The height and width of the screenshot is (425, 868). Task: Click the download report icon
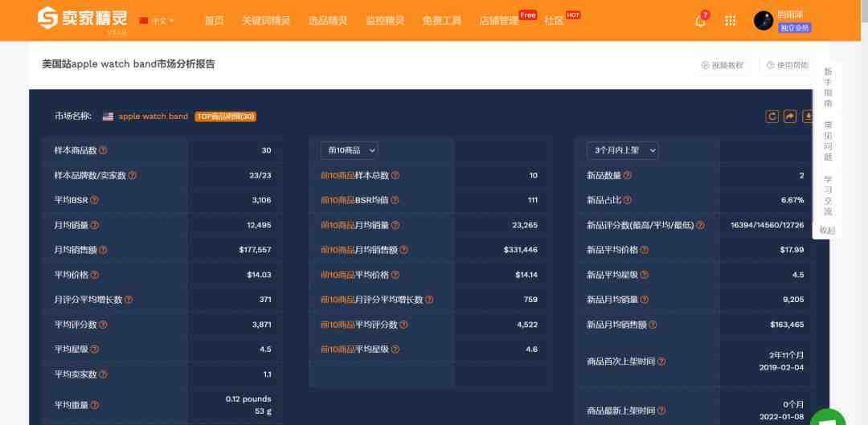pos(808,116)
